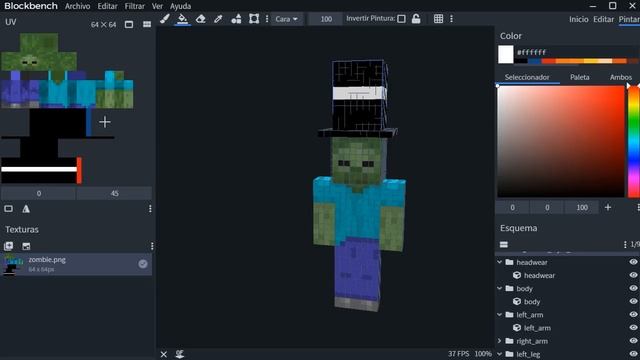Viewport: 640px width, 360px height.
Task: Toggle outliner options list icon in Esquema
Action: (x=504, y=244)
